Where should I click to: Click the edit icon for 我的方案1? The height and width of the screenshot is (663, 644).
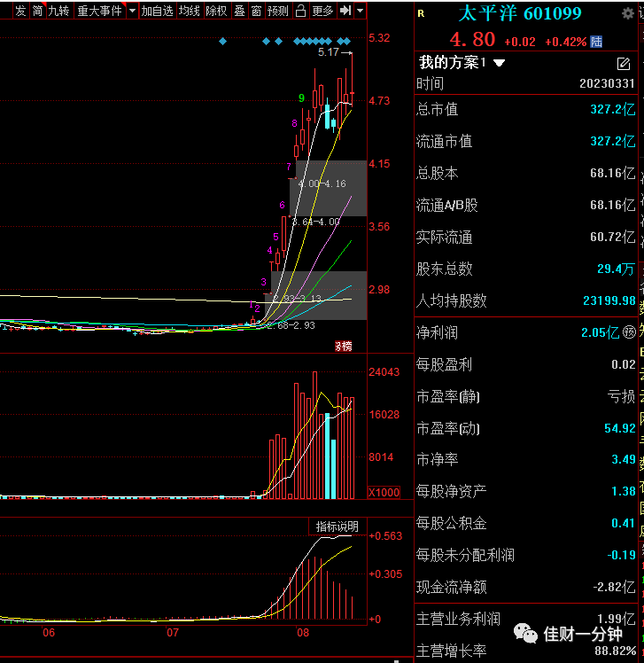point(624,64)
